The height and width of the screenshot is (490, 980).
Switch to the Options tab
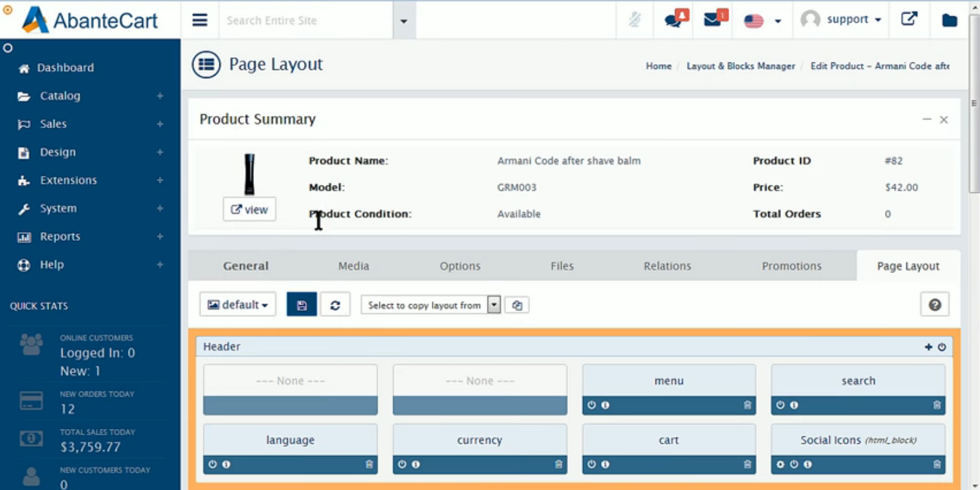click(460, 266)
